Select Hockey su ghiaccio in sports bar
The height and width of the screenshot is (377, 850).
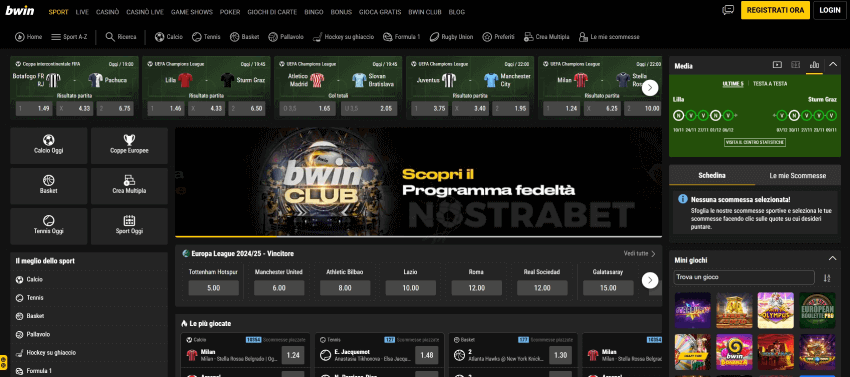point(343,37)
